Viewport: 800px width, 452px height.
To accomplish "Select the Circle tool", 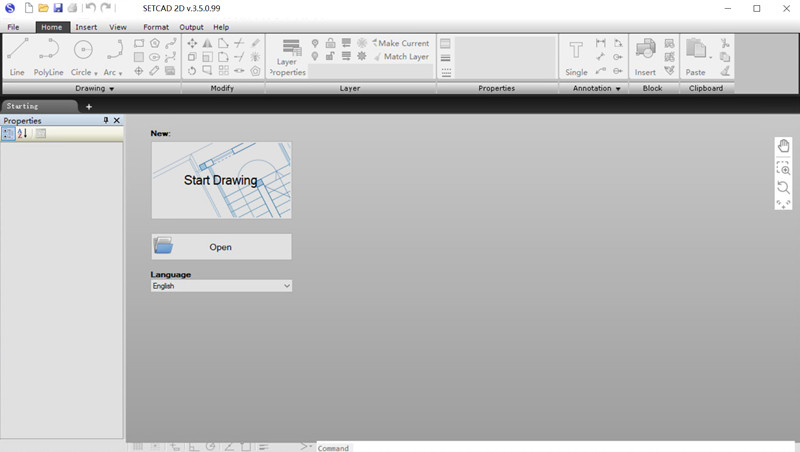I will coord(83,57).
